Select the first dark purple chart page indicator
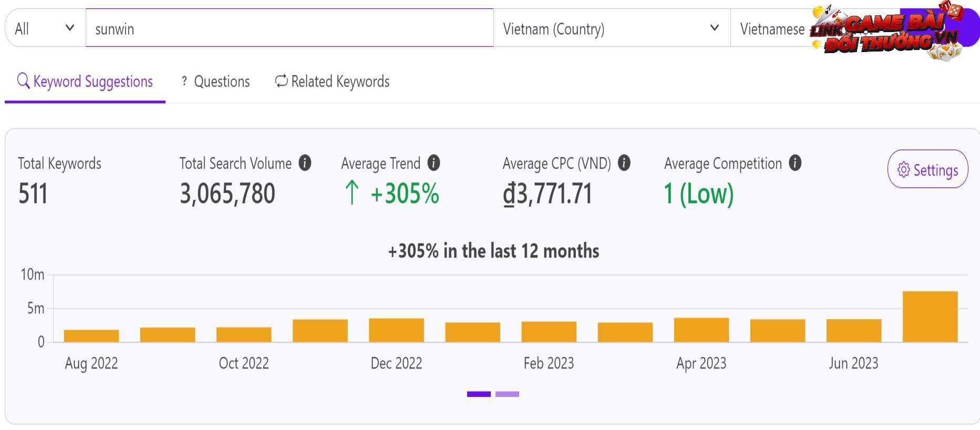The height and width of the screenshot is (430, 980). pos(479,394)
